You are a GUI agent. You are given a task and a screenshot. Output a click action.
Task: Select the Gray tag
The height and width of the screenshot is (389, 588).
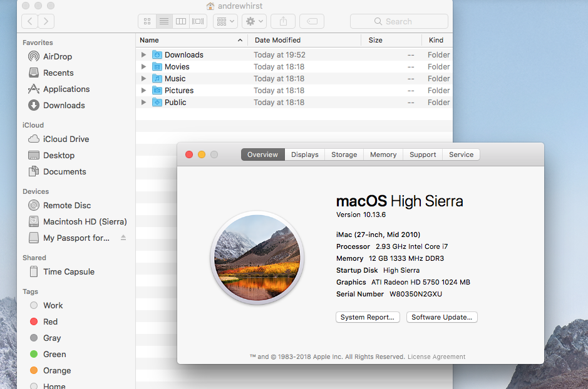tap(45, 338)
